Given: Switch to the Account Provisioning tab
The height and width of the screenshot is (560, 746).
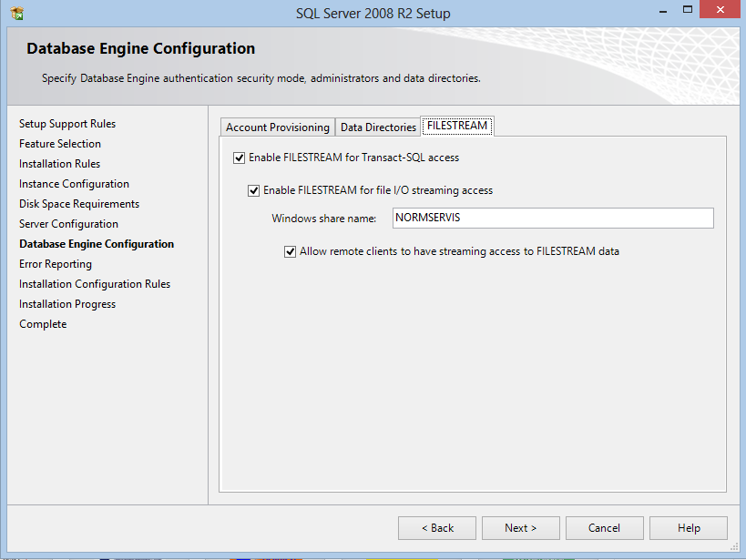Looking at the screenshot, I should 277,127.
